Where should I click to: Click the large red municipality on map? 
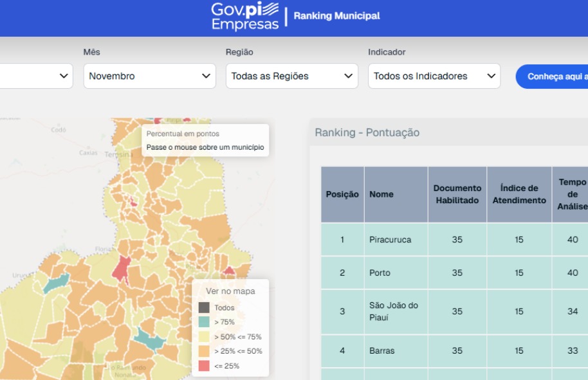point(121,268)
